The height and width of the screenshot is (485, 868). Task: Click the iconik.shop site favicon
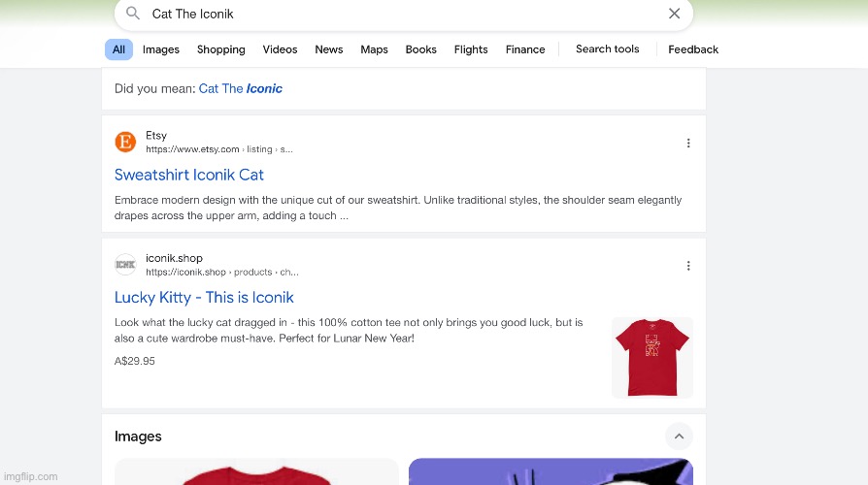(x=125, y=265)
